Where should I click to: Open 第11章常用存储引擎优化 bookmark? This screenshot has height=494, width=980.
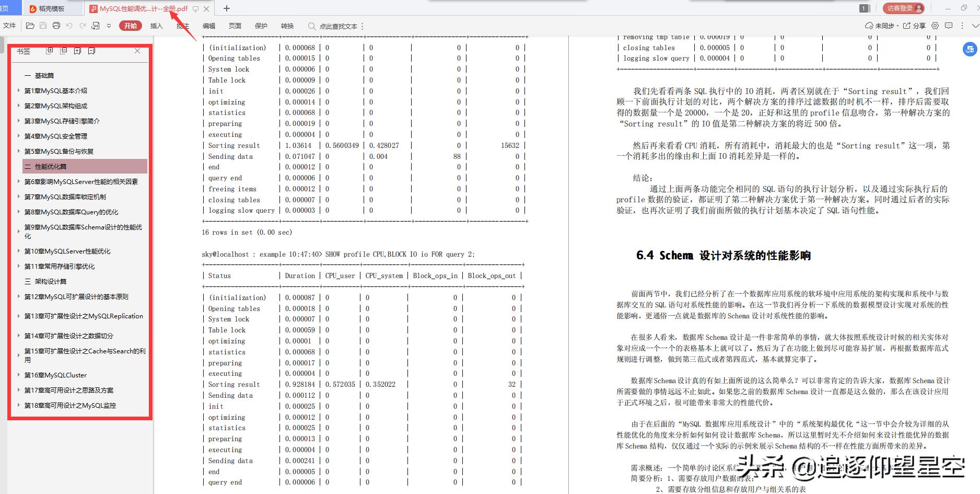tap(60, 267)
